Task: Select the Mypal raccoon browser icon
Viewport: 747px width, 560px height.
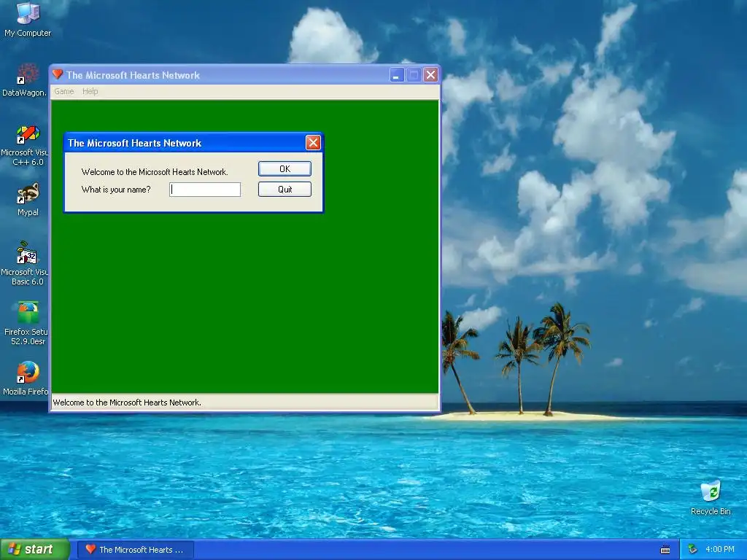Action: click(28, 200)
